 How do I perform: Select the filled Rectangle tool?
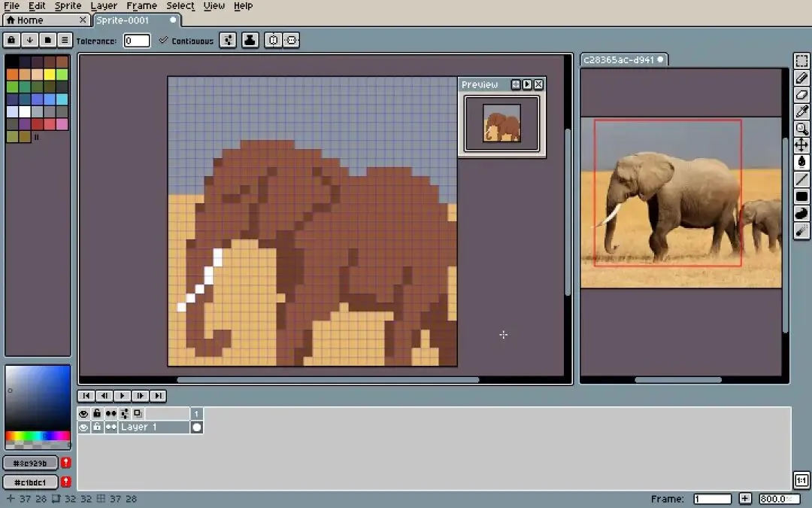coord(801,196)
